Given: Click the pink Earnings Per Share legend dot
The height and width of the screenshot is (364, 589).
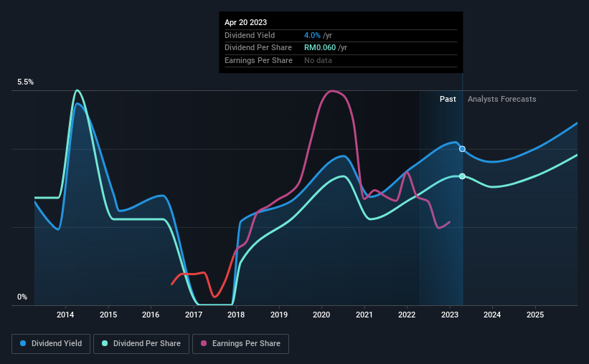Looking at the screenshot, I should tap(204, 343).
